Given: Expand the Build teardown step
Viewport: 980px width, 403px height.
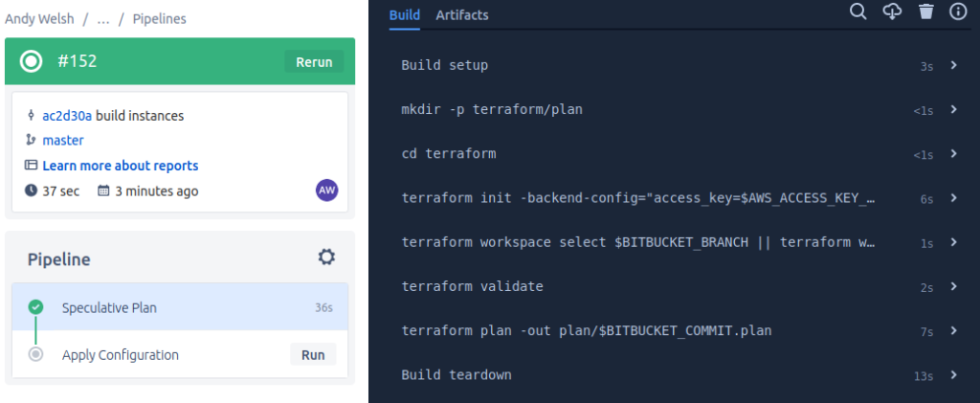Looking at the screenshot, I should 680,375.
